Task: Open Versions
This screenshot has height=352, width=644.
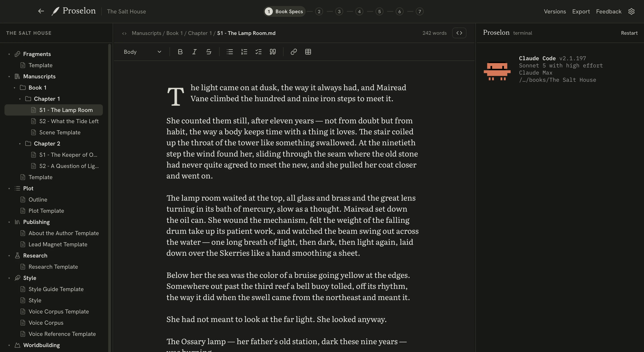Action: pyautogui.click(x=555, y=11)
